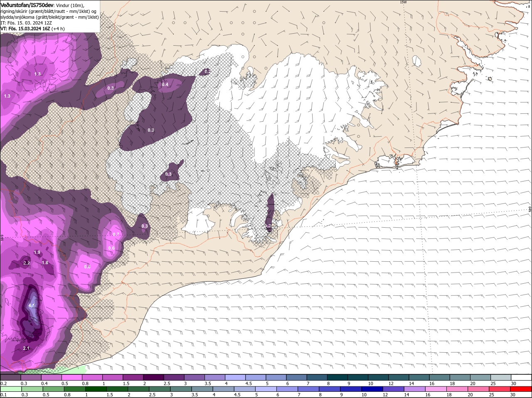Image resolution: width=532 pixels, height=398 pixels.
Task: Click the lower scale swatch between 1 and 1.5
Action: pos(96,389)
